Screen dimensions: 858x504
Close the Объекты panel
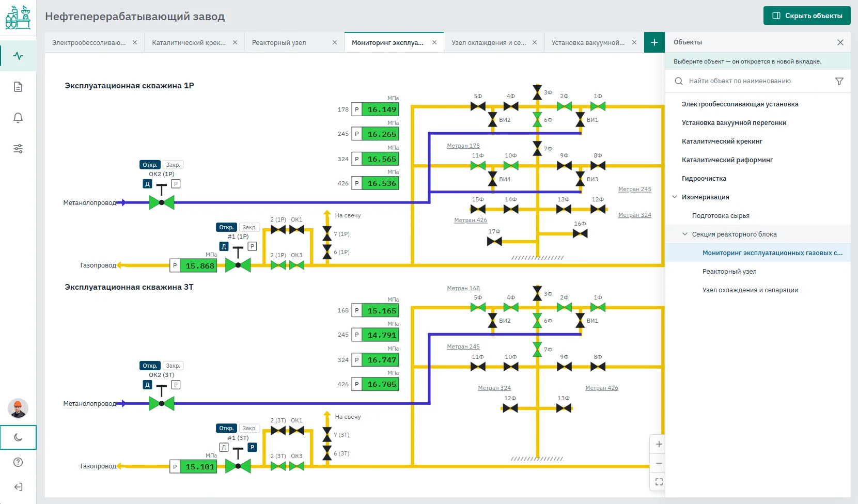coord(840,42)
